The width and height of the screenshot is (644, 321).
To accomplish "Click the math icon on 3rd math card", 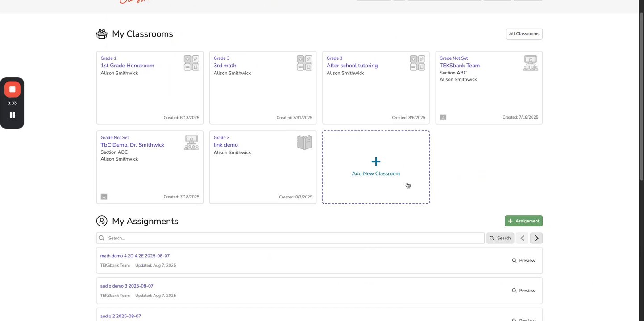I will click(x=304, y=63).
